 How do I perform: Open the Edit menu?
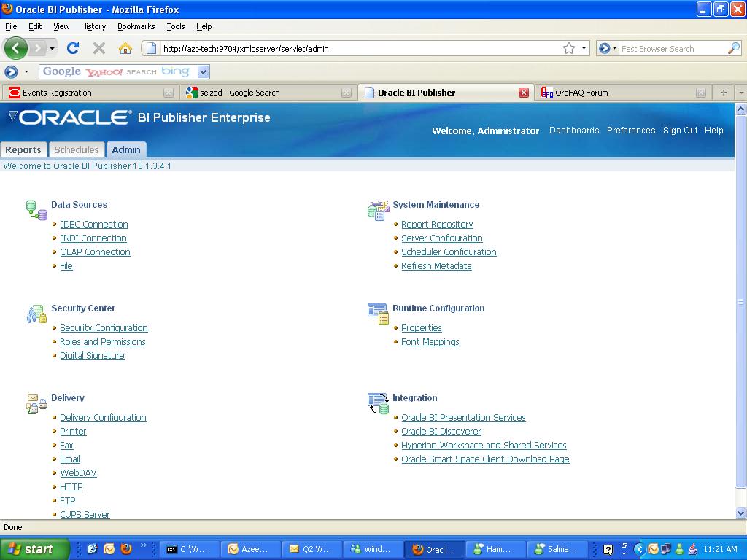coord(35,26)
